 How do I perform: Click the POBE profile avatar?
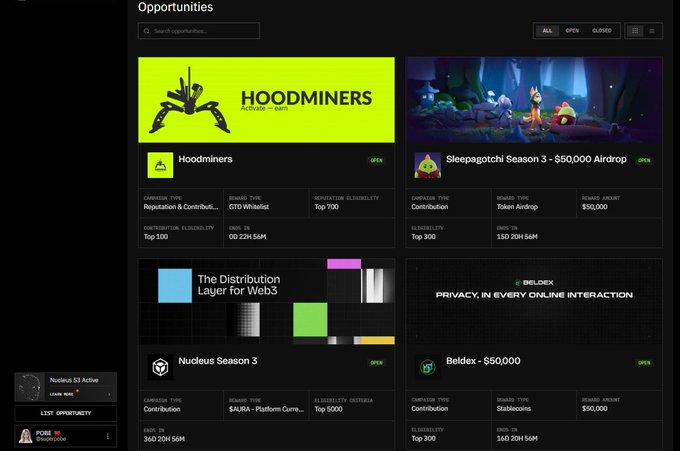[x=26, y=436]
